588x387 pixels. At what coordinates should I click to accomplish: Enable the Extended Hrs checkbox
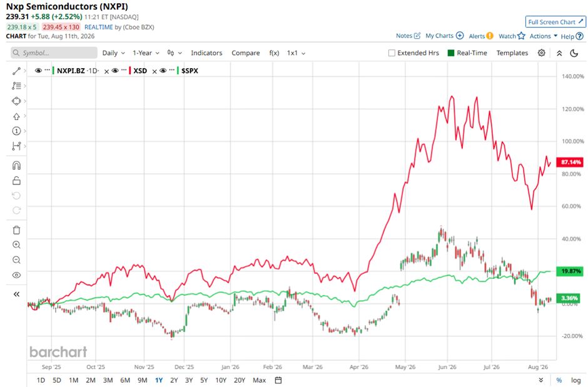392,53
